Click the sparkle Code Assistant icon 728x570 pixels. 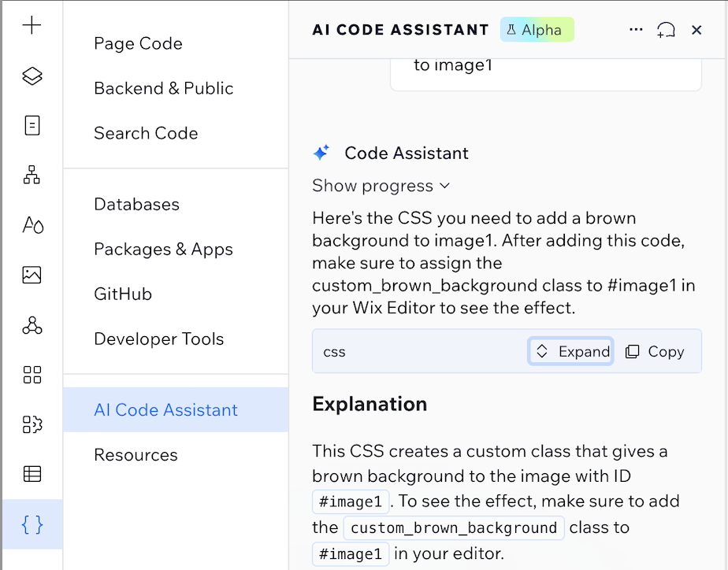[321, 152]
